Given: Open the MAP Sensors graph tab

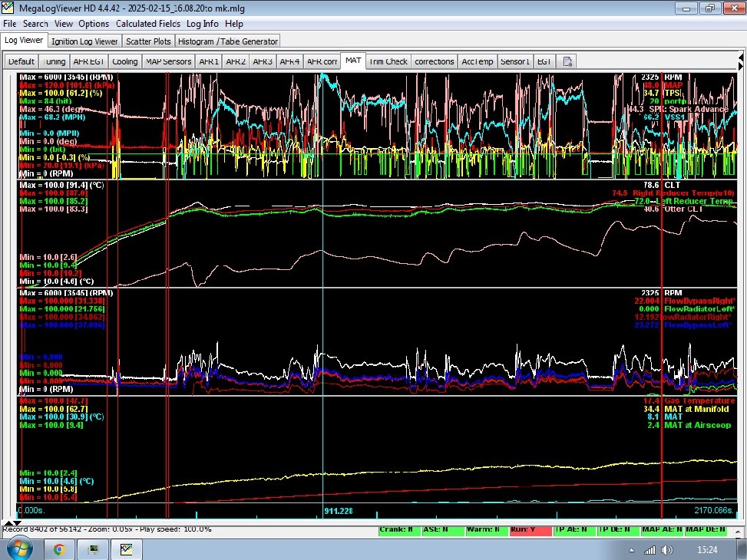Looking at the screenshot, I should click(168, 61).
